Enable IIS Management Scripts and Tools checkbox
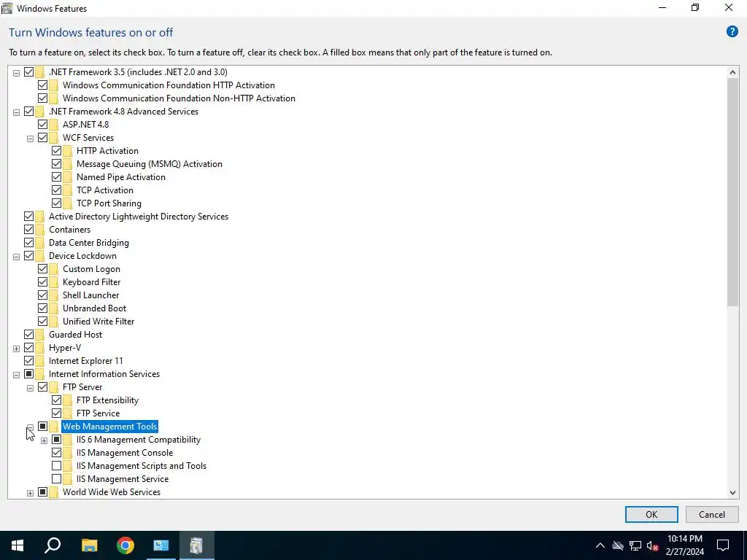Screen dimensions: 747x560 coord(56,466)
